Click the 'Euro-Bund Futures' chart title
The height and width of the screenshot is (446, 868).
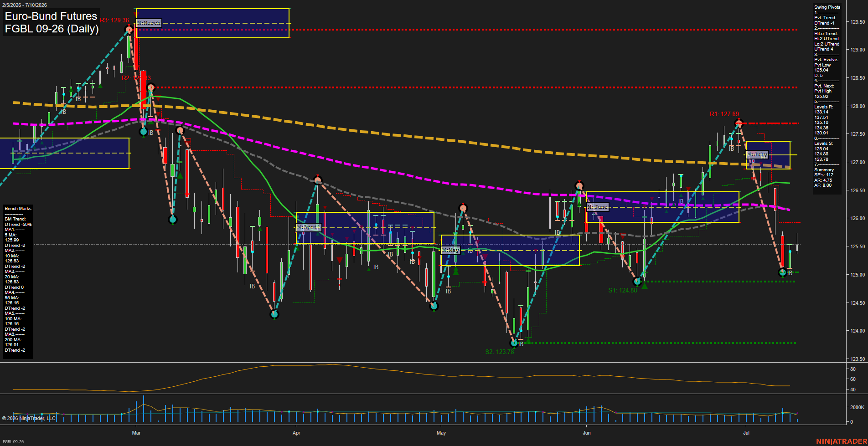(51, 16)
